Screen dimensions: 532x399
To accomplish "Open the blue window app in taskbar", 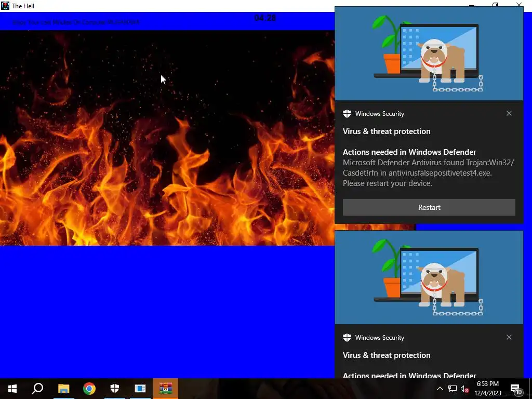I will click(x=140, y=389).
